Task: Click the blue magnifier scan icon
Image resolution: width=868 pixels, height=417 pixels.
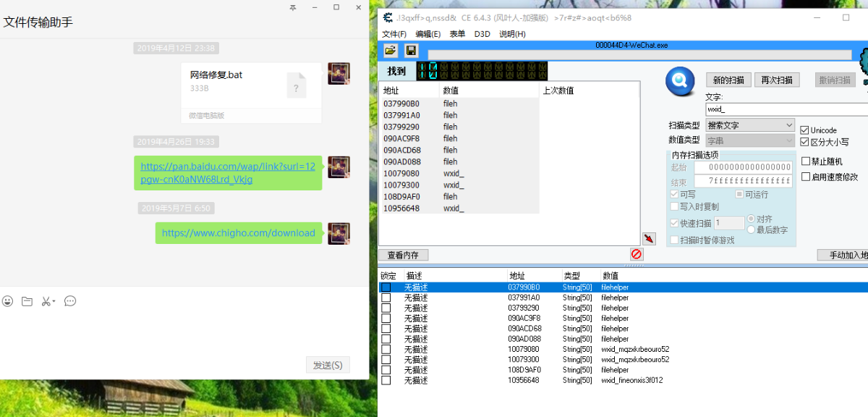Action: click(x=680, y=80)
